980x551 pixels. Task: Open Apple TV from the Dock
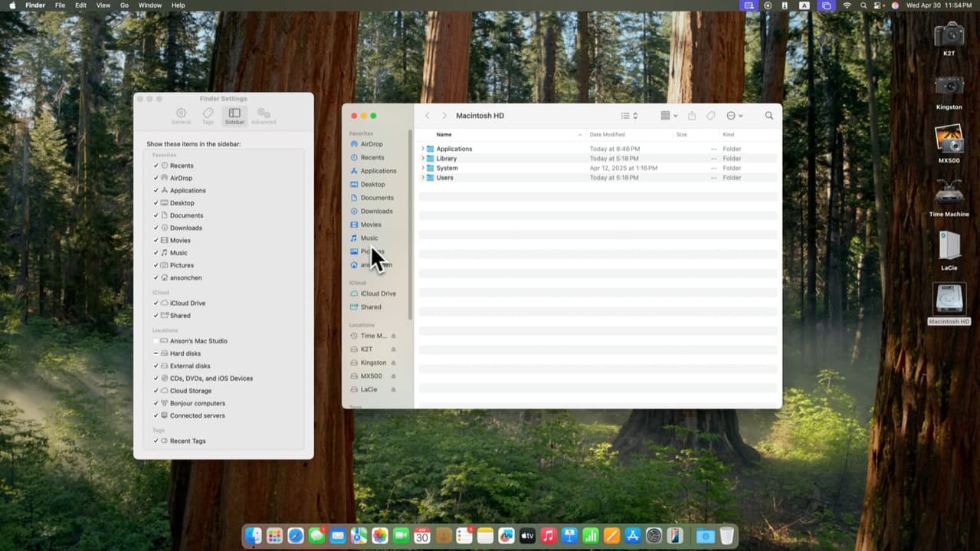coord(527,536)
